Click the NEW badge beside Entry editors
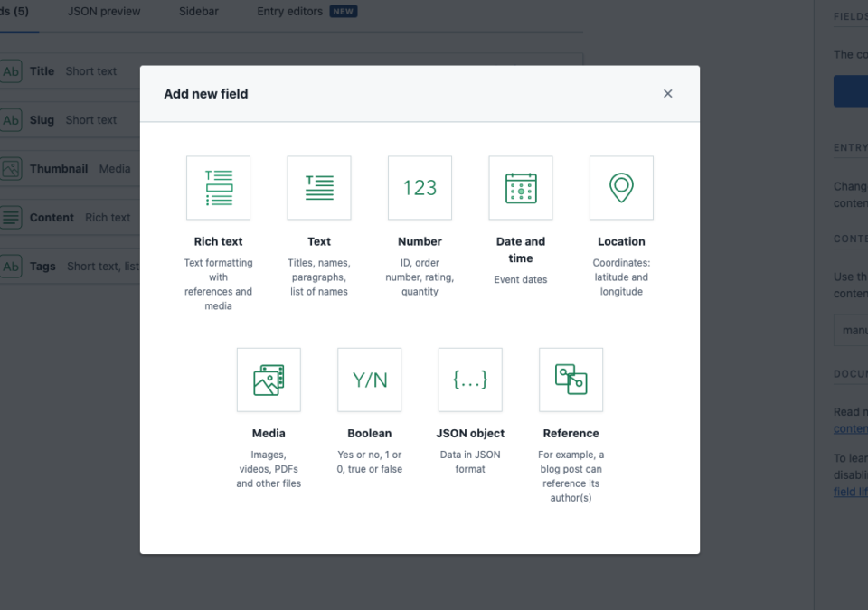Viewport: 868px width, 610px height. click(344, 12)
